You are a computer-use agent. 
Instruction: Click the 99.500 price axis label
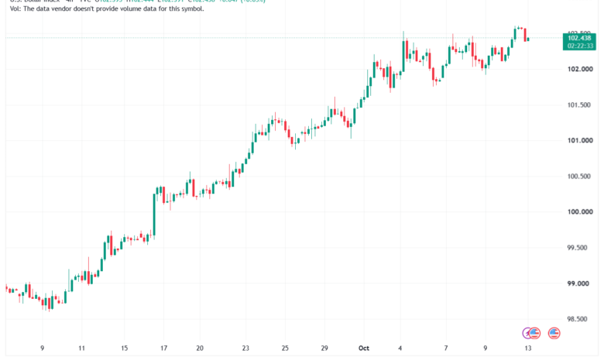click(x=578, y=248)
